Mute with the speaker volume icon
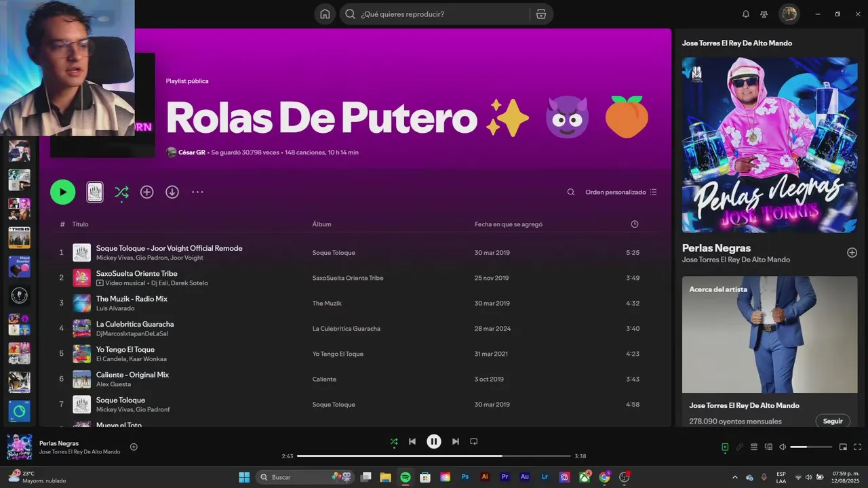This screenshot has height=488, width=868. (783, 447)
